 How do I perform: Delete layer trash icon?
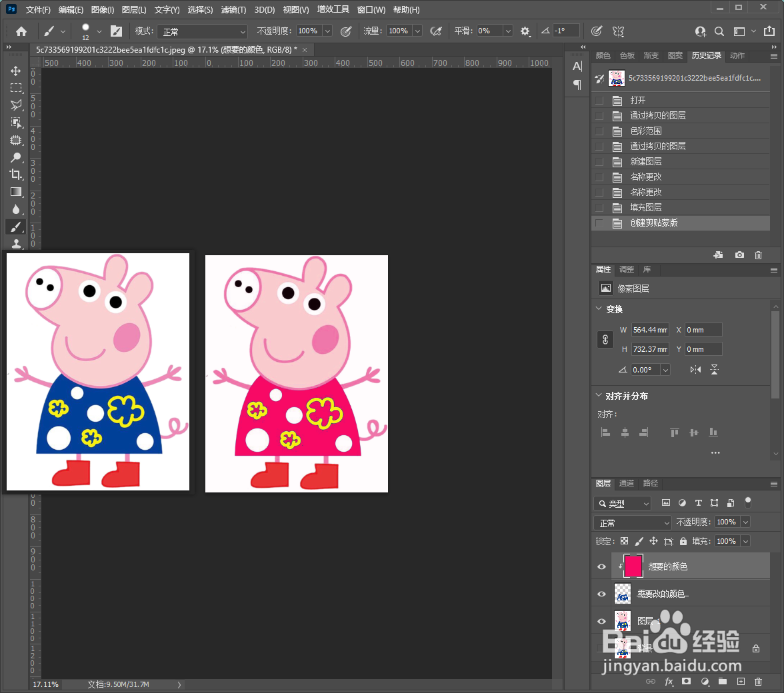click(758, 682)
